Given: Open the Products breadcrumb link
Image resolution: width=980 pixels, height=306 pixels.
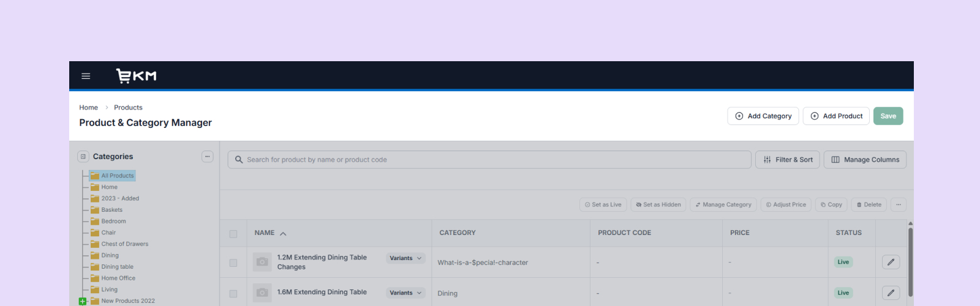Looking at the screenshot, I should tap(128, 108).
